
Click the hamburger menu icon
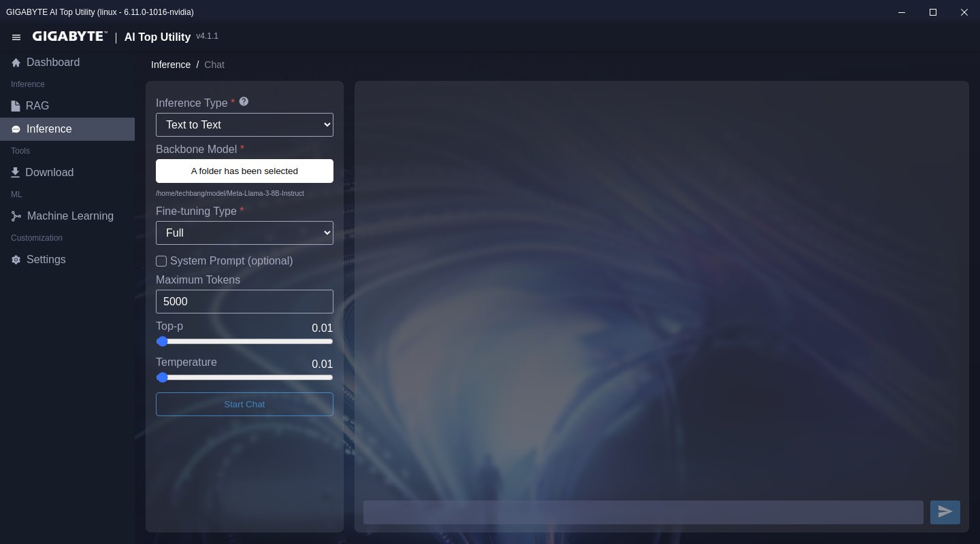[16, 37]
